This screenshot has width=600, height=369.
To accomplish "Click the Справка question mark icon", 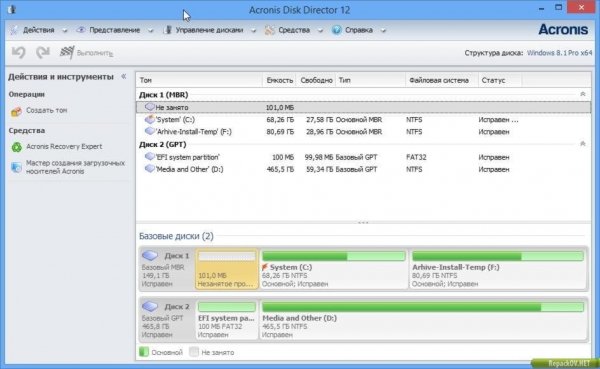I will 337,30.
